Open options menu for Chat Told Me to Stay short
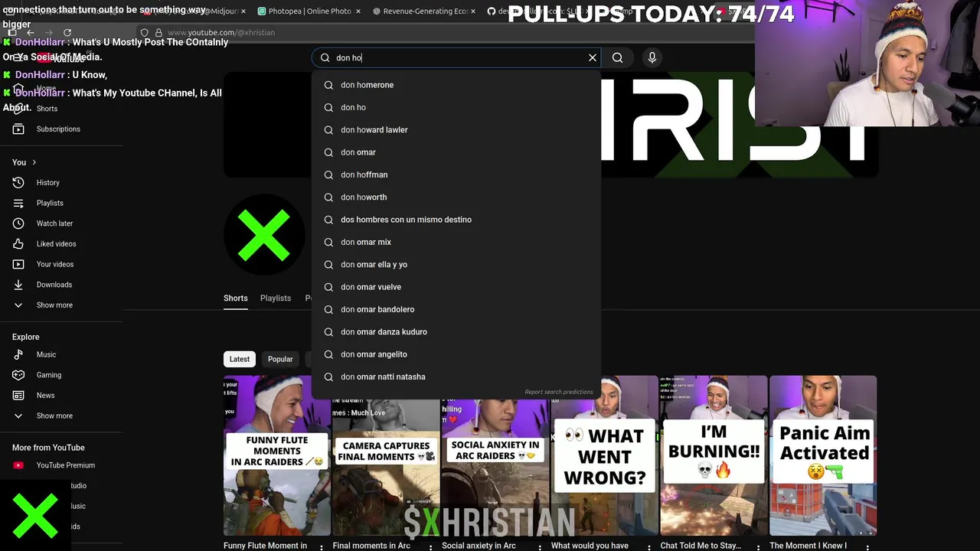The image size is (980, 551). [x=759, y=546]
